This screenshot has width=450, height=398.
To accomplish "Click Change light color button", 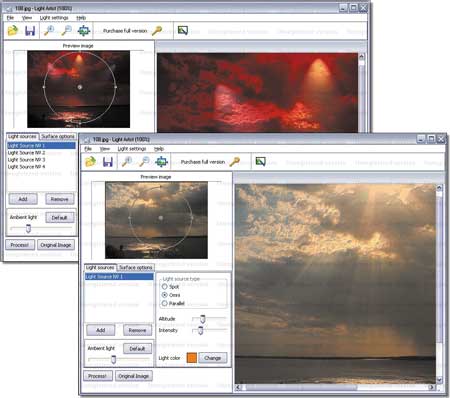I will [x=213, y=358].
